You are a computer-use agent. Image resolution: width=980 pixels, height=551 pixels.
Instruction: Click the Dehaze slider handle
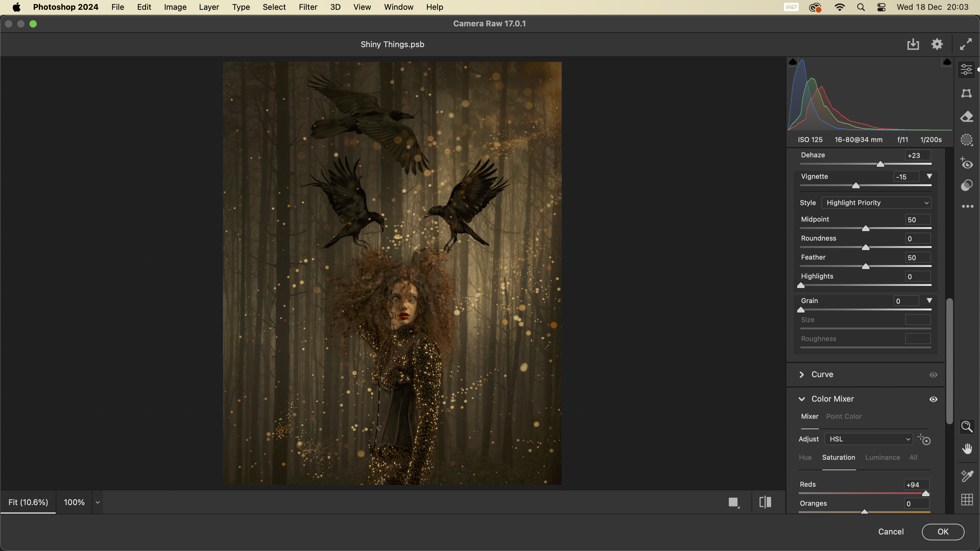pos(880,164)
